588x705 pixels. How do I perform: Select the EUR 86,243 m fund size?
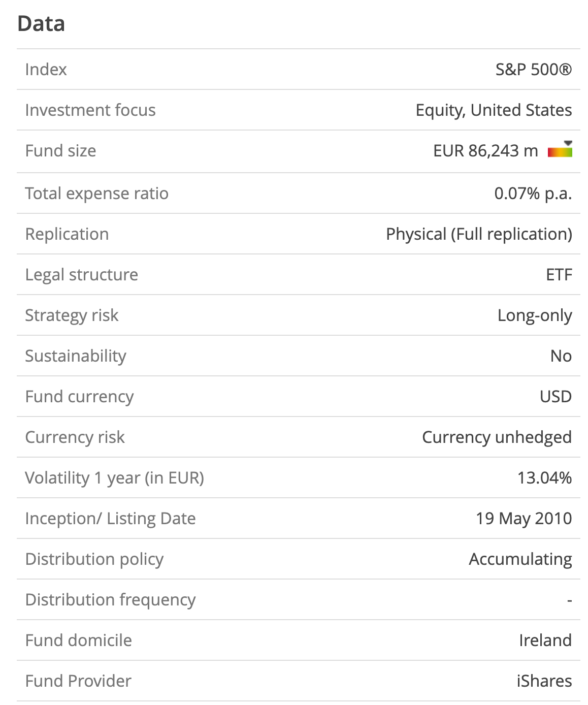tap(485, 151)
